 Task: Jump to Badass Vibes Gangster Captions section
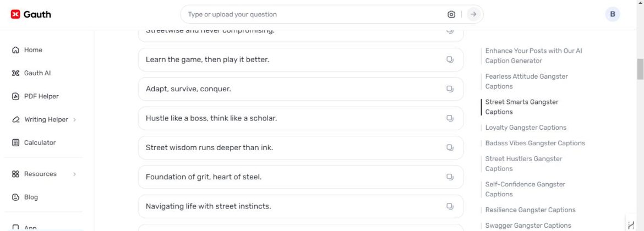coord(535,143)
